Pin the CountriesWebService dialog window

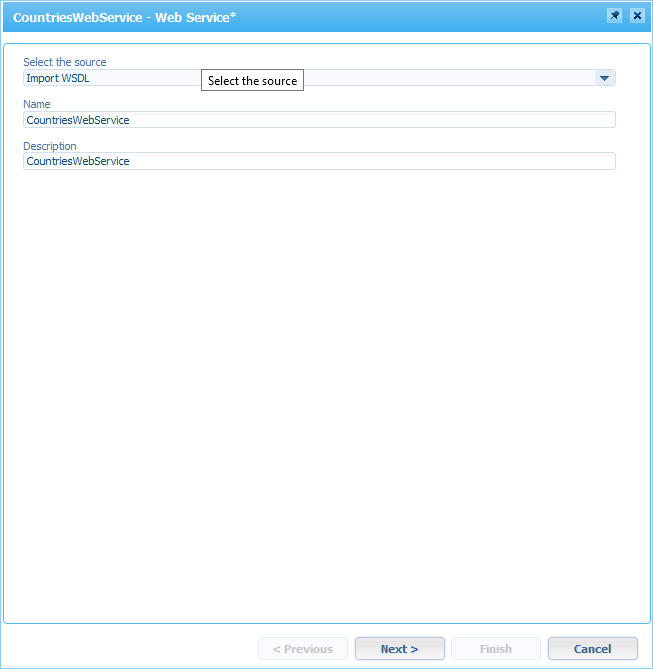pyautogui.click(x=615, y=16)
